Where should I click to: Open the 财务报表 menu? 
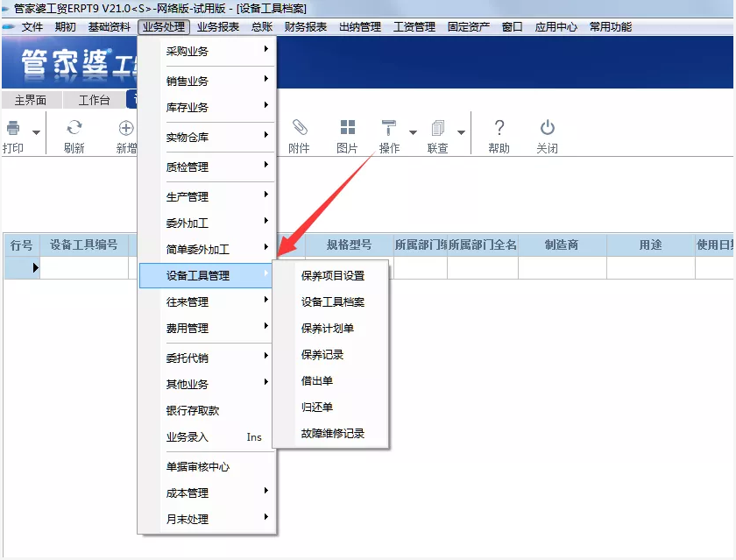[x=306, y=27]
